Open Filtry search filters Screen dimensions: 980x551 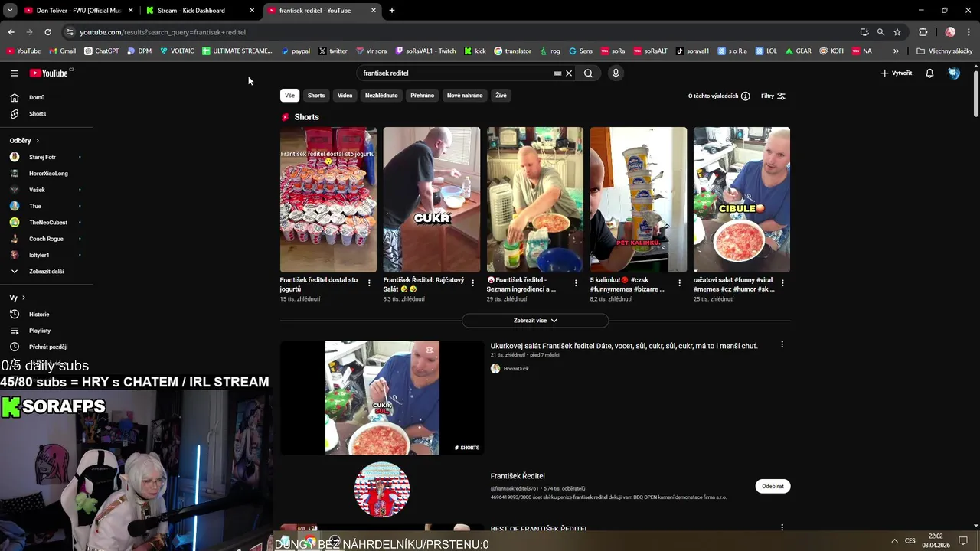(x=773, y=96)
